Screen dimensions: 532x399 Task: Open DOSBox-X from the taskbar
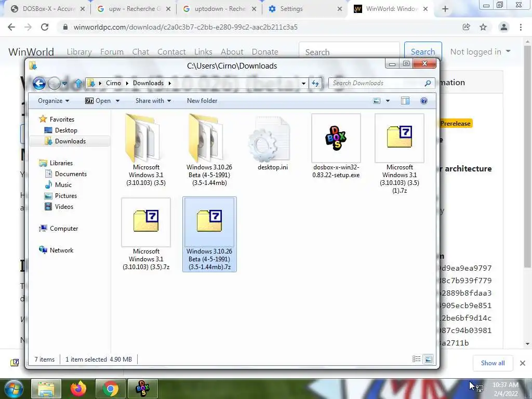[142, 389]
